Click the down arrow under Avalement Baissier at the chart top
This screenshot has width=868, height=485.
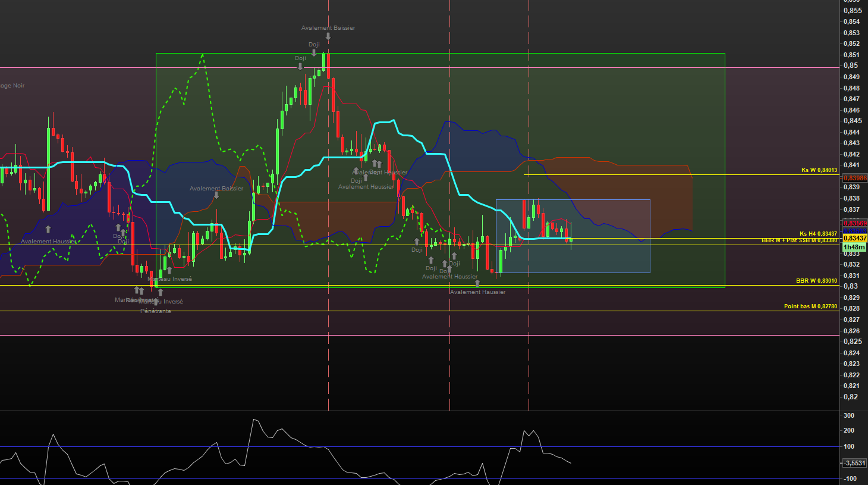[328, 36]
